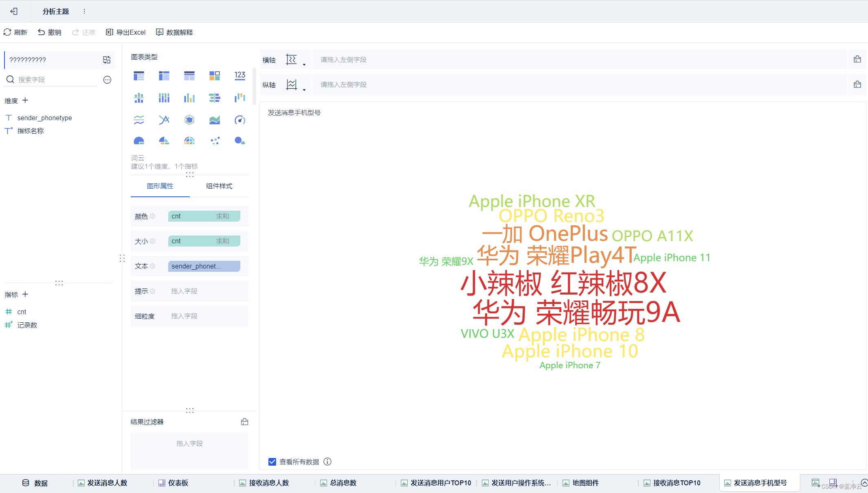Open the 发送消息人数 component tab

pos(103,483)
